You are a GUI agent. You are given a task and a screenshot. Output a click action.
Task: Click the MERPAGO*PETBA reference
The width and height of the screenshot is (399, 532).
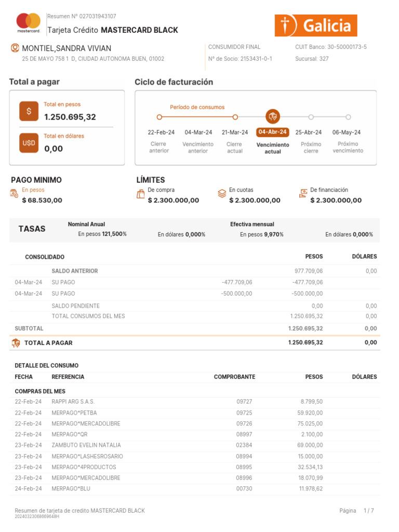click(x=74, y=413)
